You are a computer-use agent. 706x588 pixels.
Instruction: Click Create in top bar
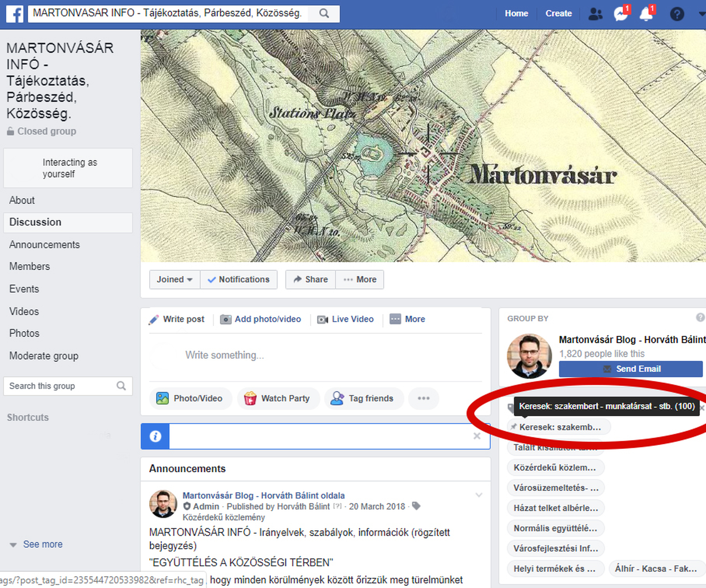(x=559, y=14)
